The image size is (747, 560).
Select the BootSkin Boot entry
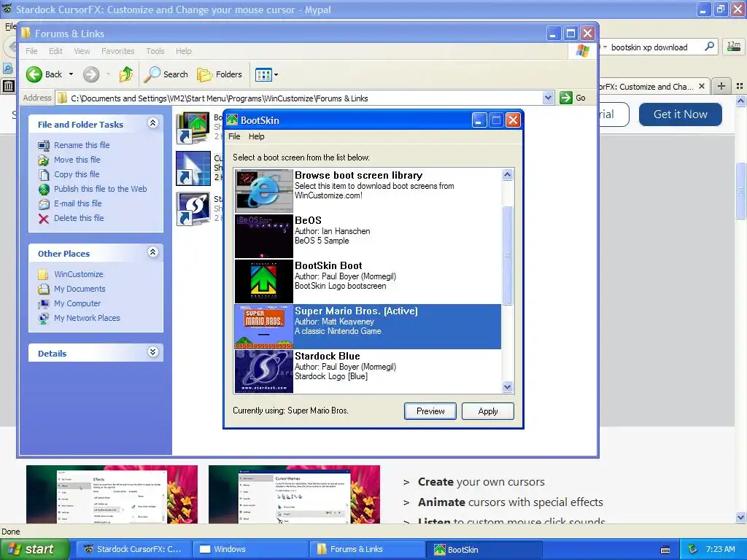tap(368, 281)
